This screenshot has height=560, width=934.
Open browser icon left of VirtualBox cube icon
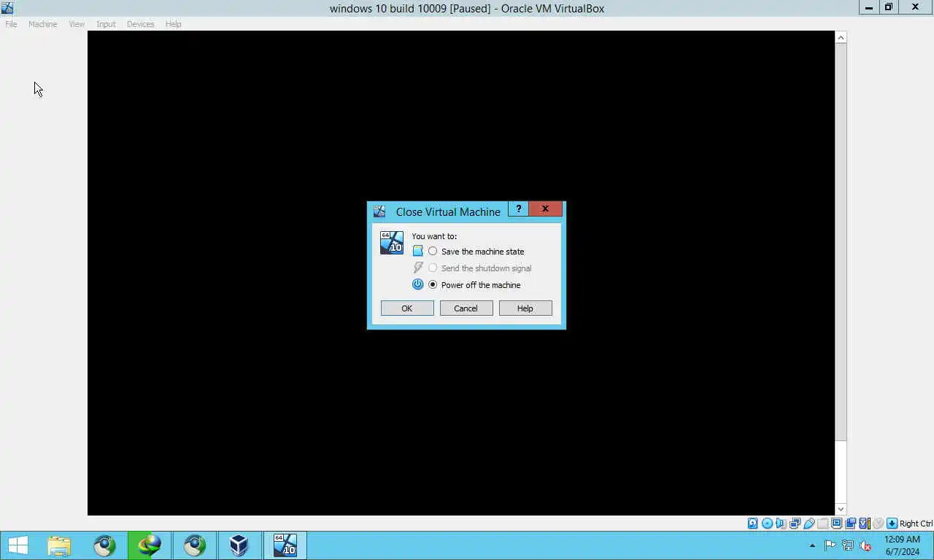click(195, 545)
